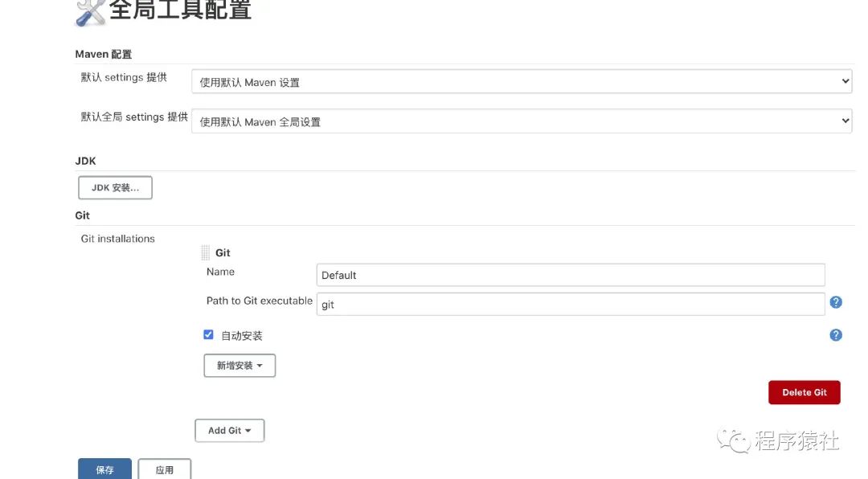
Task: Click the bold Git installation title
Action: pyautogui.click(x=223, y=252)
